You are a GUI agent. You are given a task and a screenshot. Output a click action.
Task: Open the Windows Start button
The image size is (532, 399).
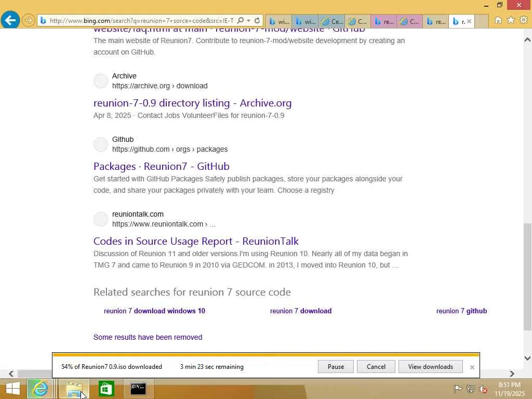pos(13,389)
